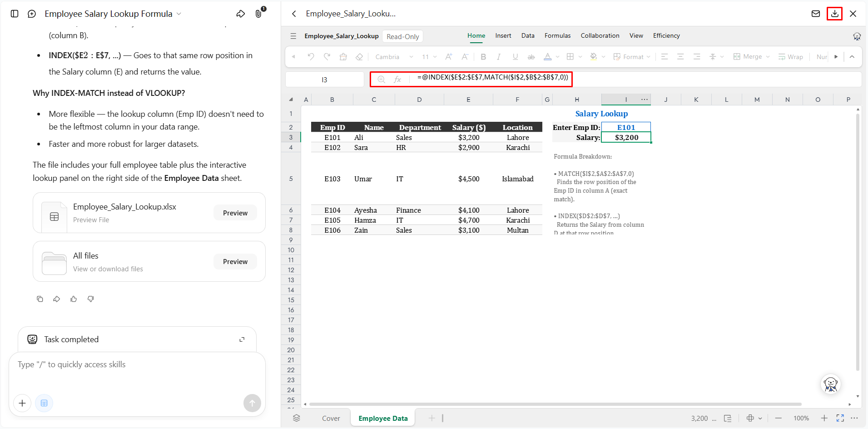Click the thumbs up icon
The height and width of the screenshot is (429, 868).
pos(74,299)
